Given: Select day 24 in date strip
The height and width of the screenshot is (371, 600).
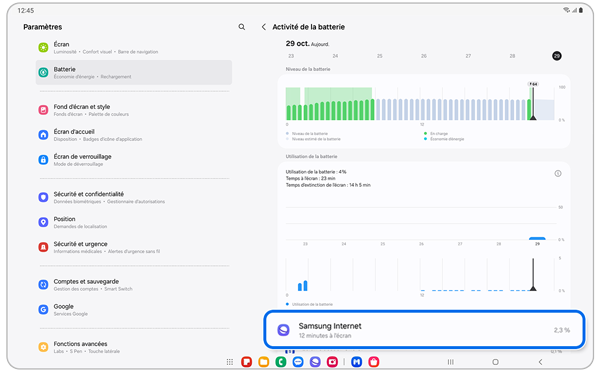Looking at the screenshot, I should 335,56.
